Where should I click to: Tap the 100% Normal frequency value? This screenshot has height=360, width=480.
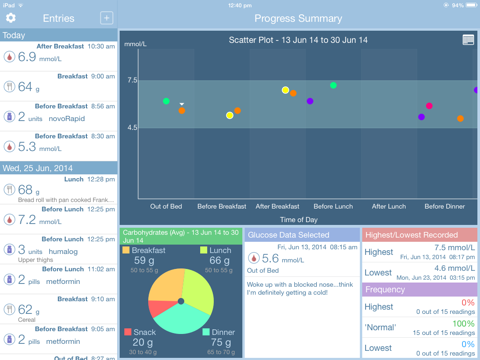coord(463,323)
